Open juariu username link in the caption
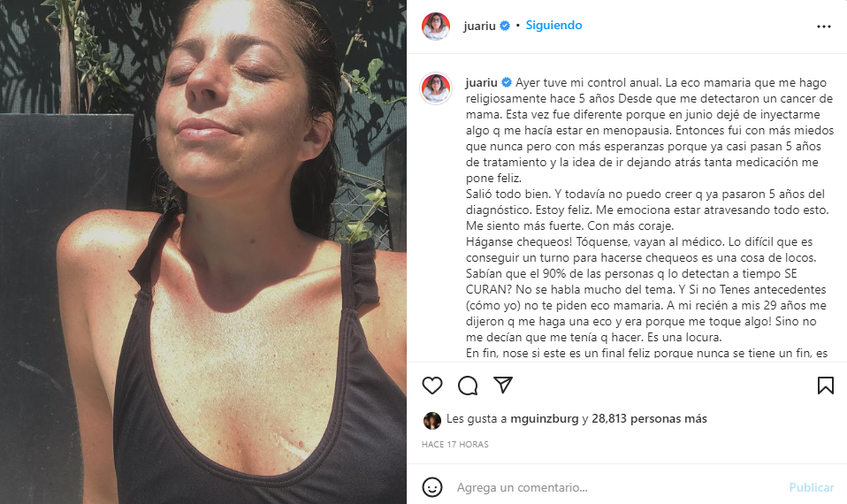 [481, 82]
